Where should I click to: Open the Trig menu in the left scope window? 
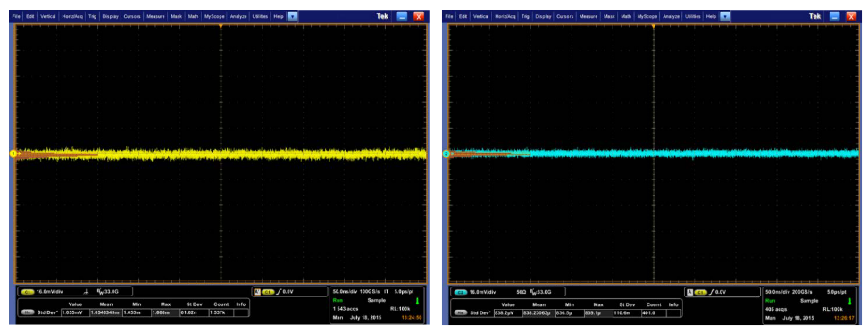point(92,17)
